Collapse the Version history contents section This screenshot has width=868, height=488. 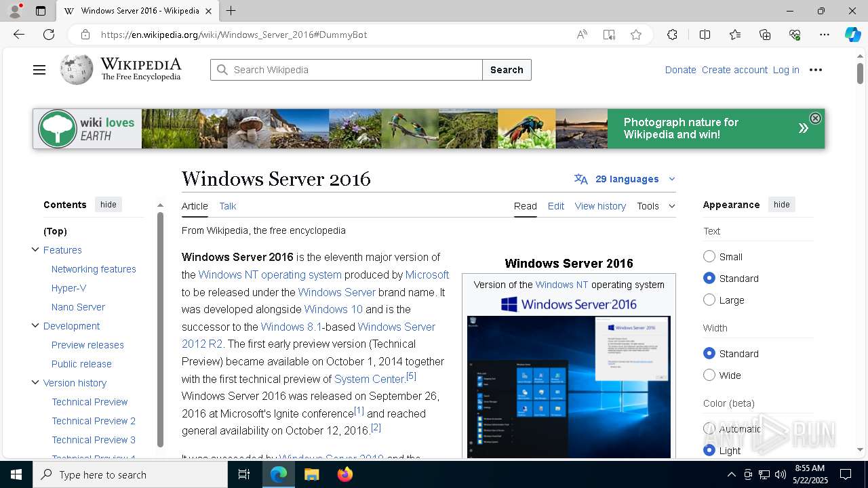[35, 382]
